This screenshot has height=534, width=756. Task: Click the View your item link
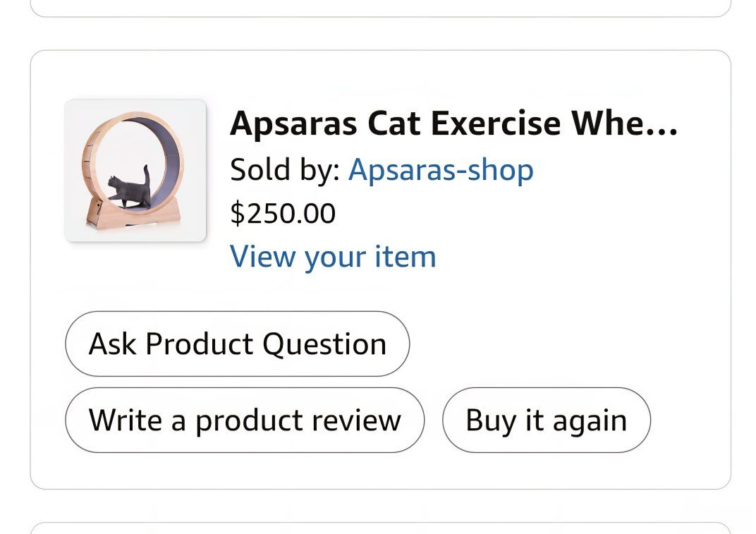click(x=333, y=257)
